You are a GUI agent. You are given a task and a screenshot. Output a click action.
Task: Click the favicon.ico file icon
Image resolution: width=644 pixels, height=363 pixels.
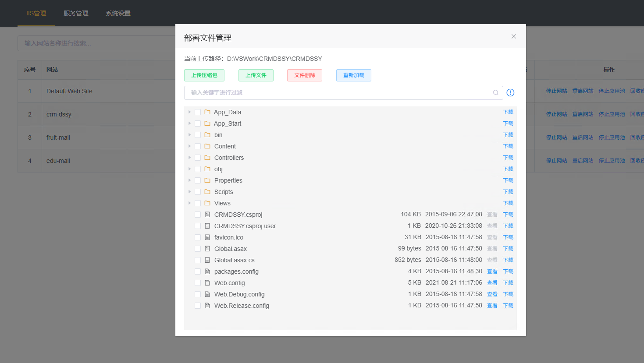pyautogui.click(x=207, y=237)
